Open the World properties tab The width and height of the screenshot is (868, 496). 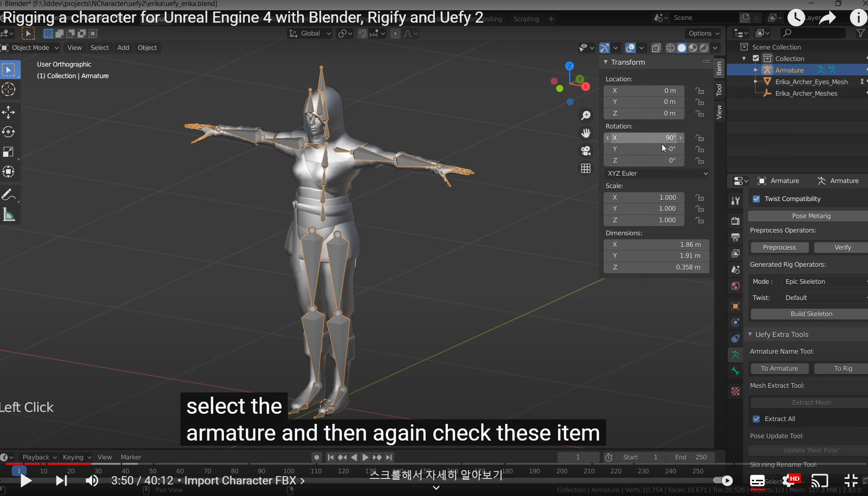coord(735,286)
